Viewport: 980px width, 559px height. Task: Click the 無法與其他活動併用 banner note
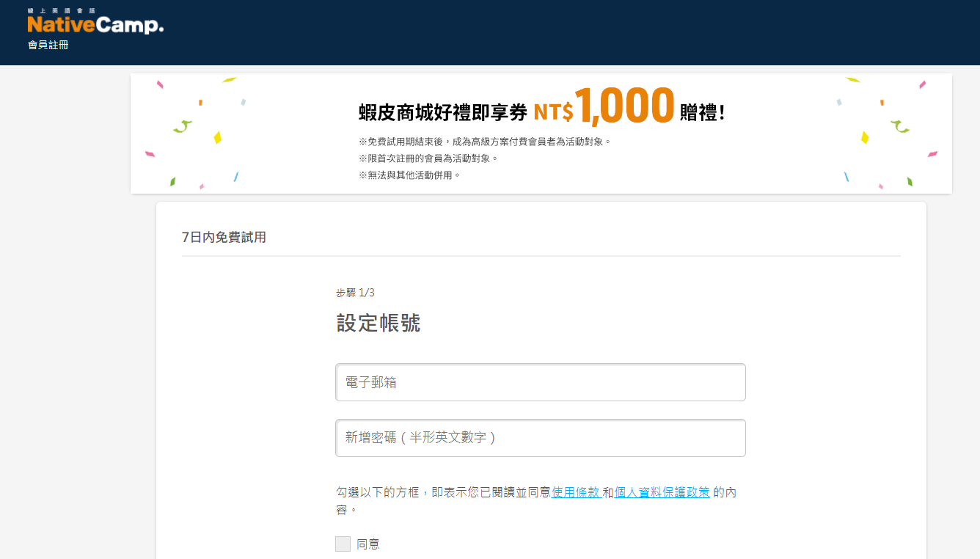(x=409, y=175)
